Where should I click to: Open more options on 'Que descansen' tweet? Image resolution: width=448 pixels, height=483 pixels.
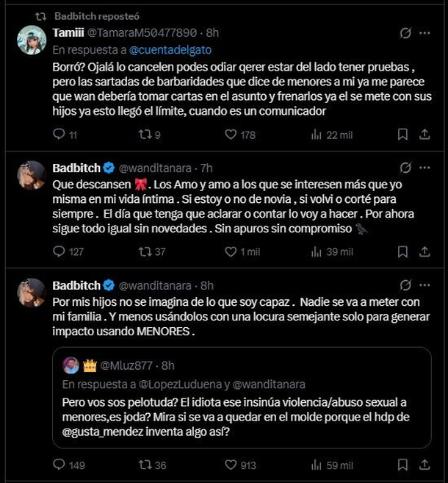click(x=424, y=168)
